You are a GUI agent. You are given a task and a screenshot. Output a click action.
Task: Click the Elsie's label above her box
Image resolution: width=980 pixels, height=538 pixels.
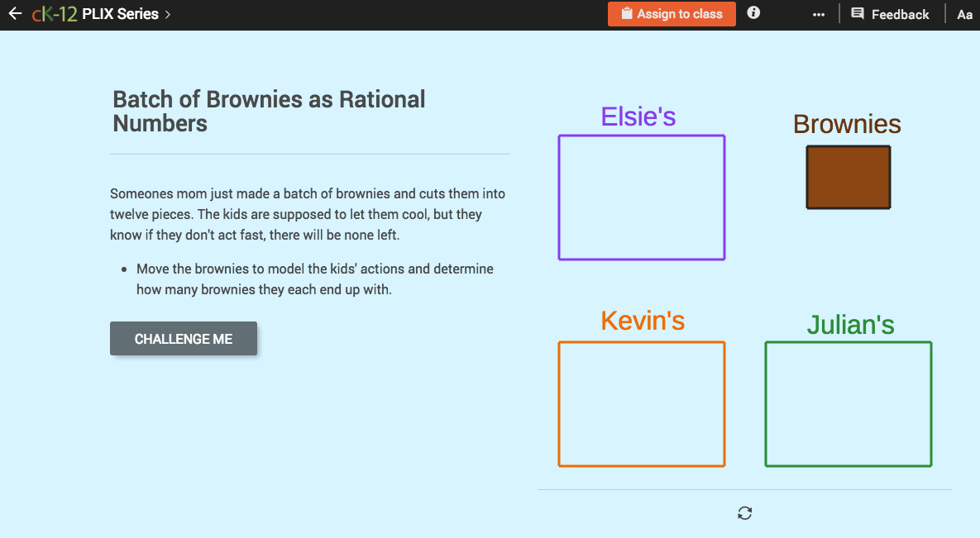pos(638,117)
